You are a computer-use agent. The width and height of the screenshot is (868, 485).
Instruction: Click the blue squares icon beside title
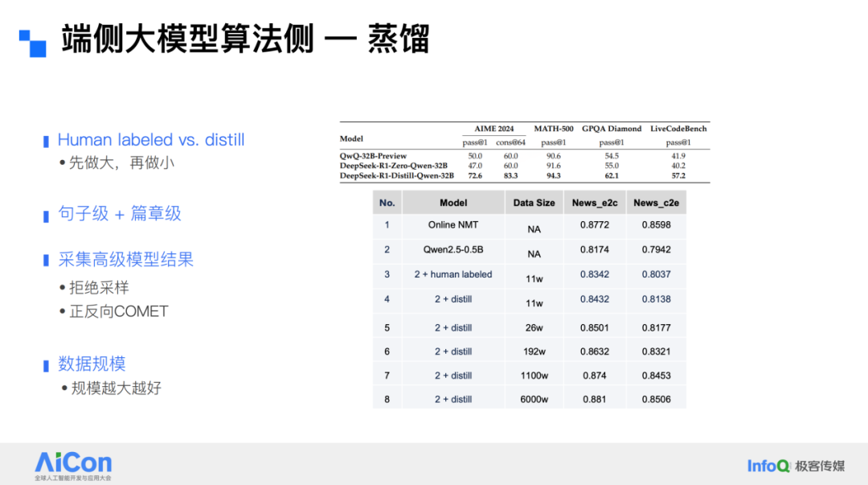[x=33, y=43]
